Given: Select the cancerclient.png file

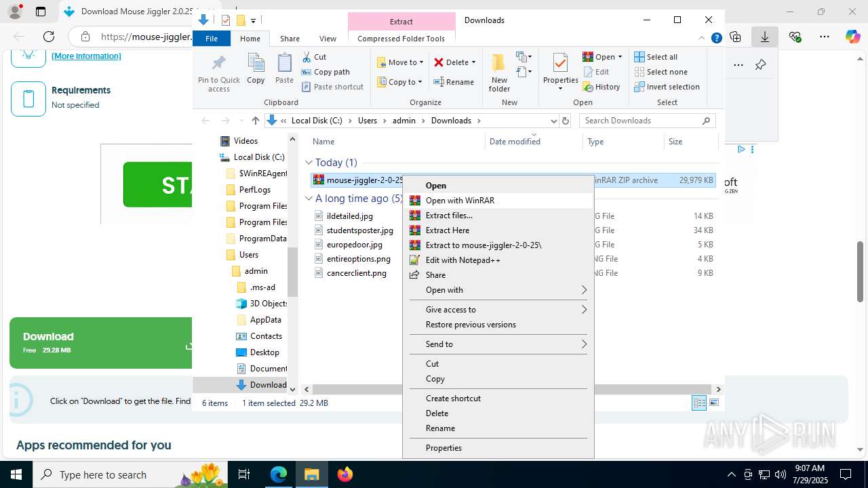Looking at the screenshot, I should (357, 273).
